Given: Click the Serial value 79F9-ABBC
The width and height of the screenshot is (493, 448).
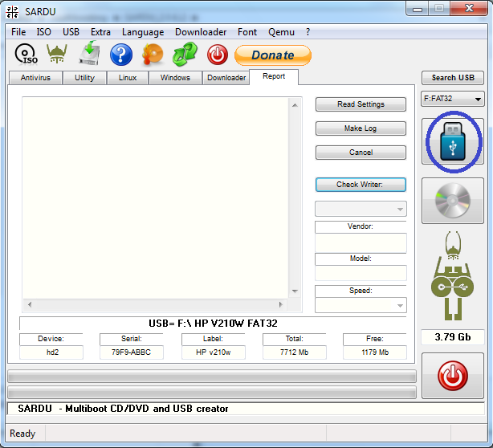Looking at the screenshot, I should click(132, 352).
